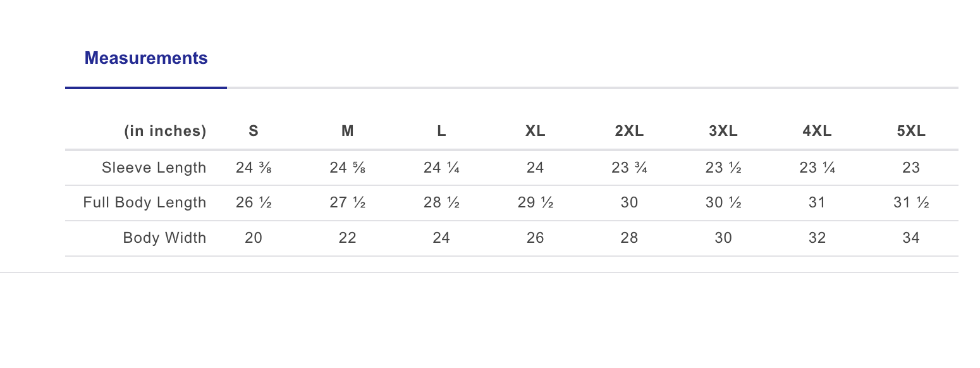Click the 5XL size column header
Screen dimensions: 980x368
pyautogui.click(x=911, y=132)
